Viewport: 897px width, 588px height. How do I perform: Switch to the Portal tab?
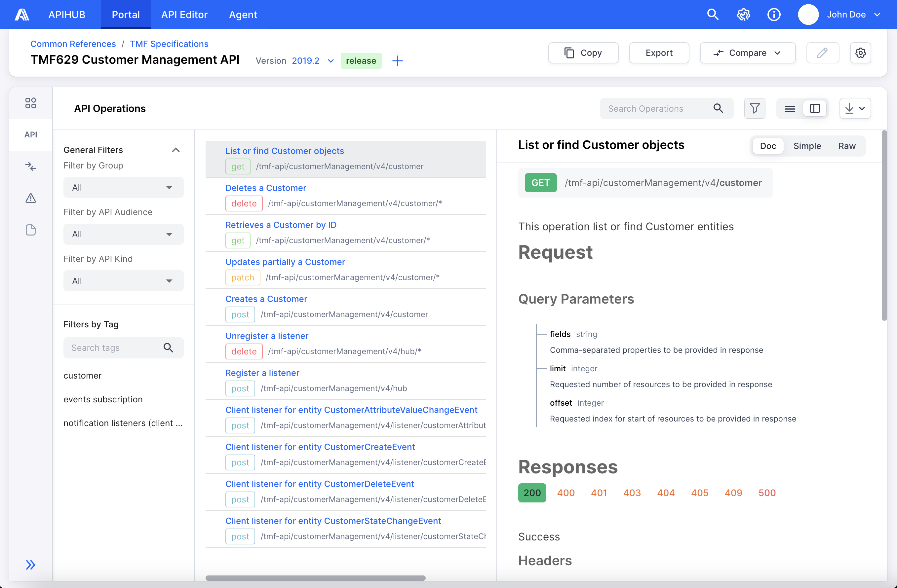coord(126,15)
